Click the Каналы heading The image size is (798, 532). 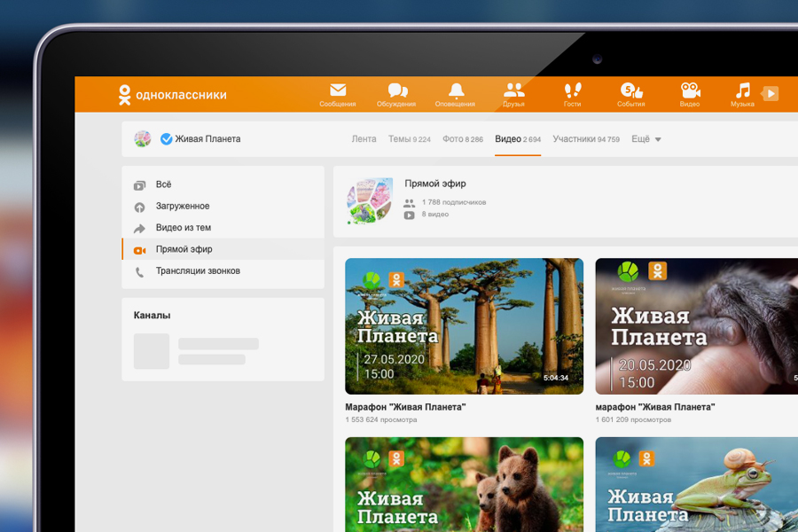point(152,315)
